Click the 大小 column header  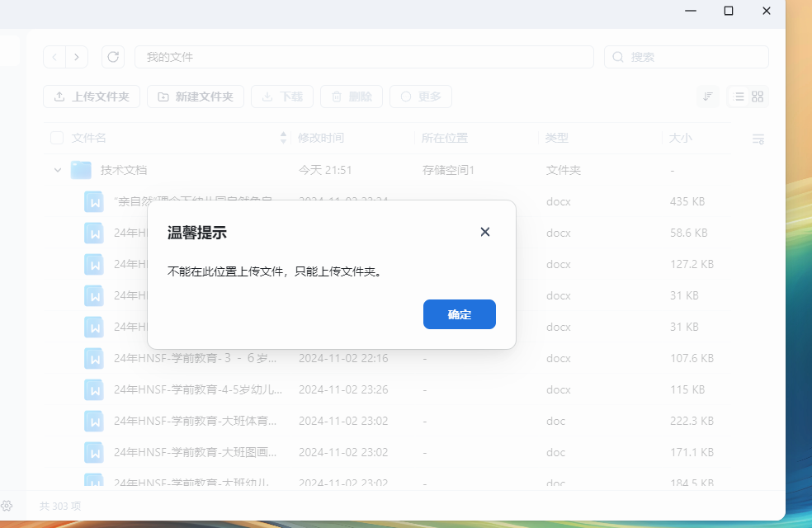[681, 138]
